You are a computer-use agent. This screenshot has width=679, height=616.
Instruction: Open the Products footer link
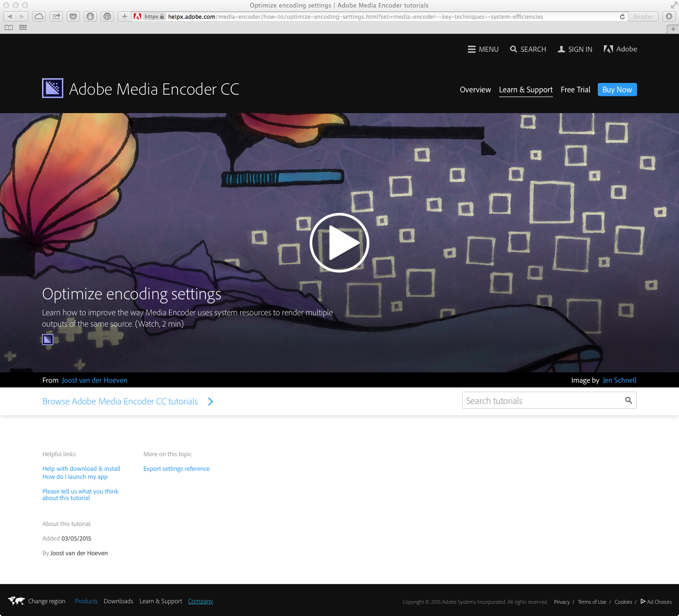86,601
